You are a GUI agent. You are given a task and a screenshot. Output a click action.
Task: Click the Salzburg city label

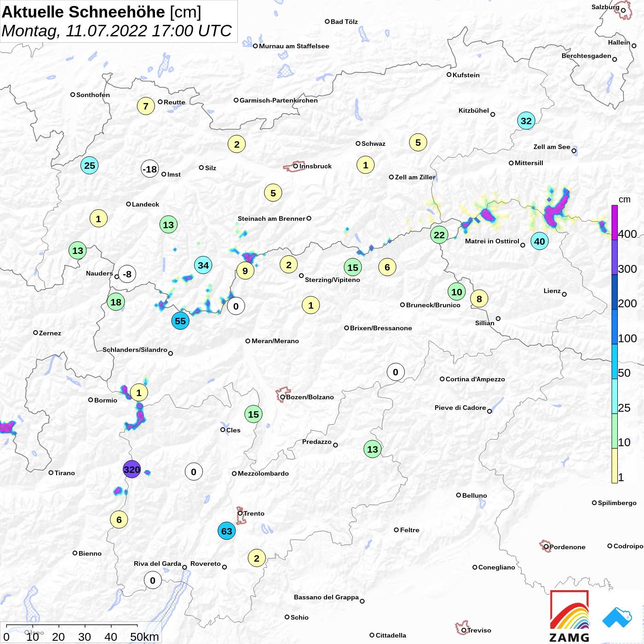click(605, 7)
